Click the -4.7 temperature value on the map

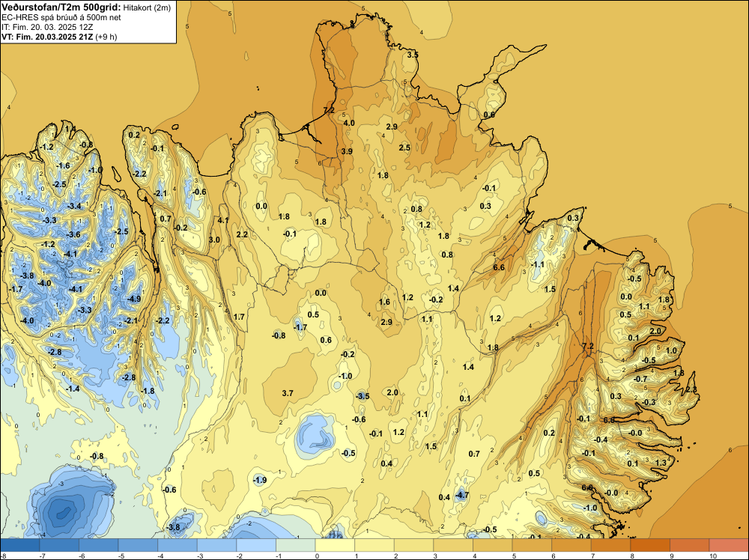(462, 496)
